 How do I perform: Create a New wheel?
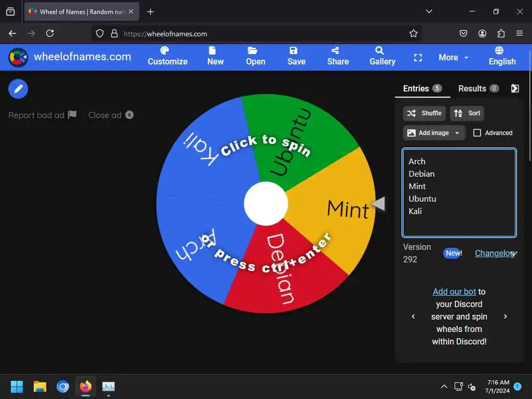tap(216, 57)
